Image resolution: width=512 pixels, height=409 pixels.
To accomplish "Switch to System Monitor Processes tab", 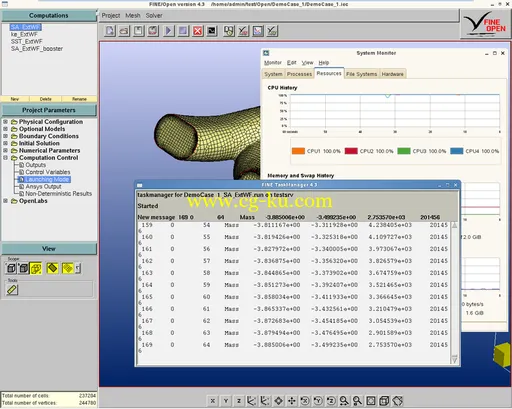I will pos(299,74).
